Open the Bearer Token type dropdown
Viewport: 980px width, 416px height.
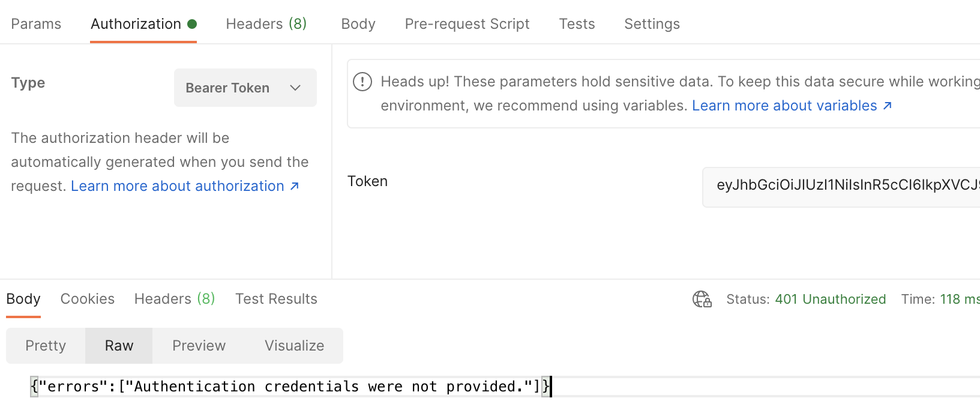245,88
